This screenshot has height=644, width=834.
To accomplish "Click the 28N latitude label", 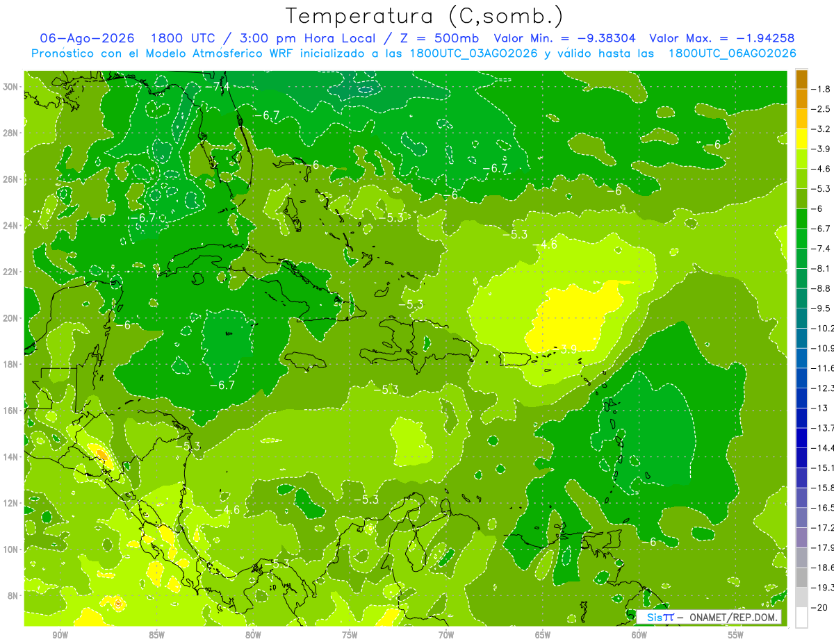I will pyautogui.click(x=12, y=133).
